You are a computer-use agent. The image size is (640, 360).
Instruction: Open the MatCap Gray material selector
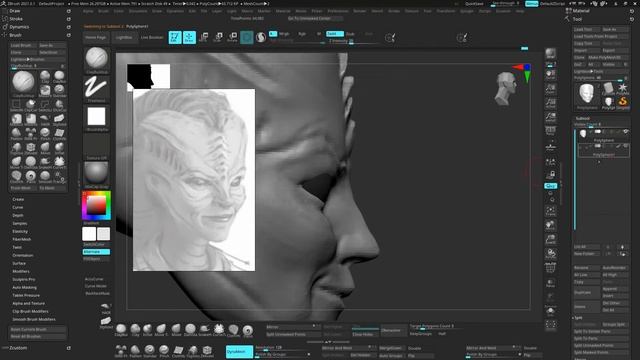[x=96, y=175]
